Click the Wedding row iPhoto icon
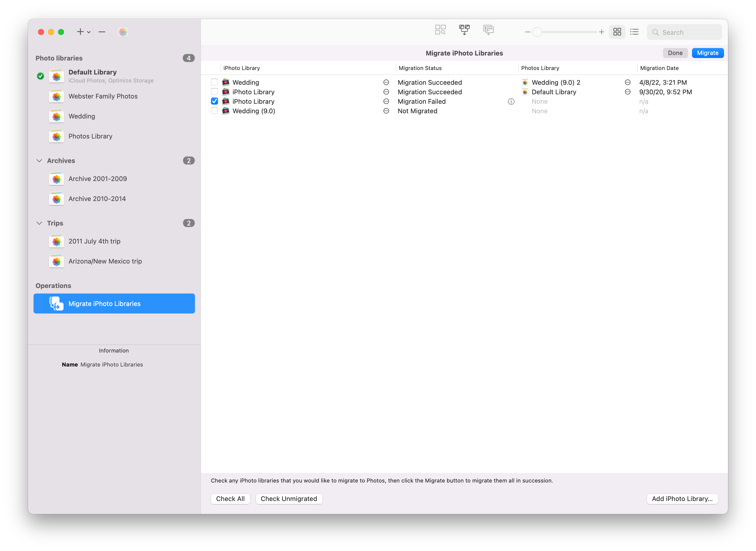The height and width of the screenshot is (551, 756). 226,82
